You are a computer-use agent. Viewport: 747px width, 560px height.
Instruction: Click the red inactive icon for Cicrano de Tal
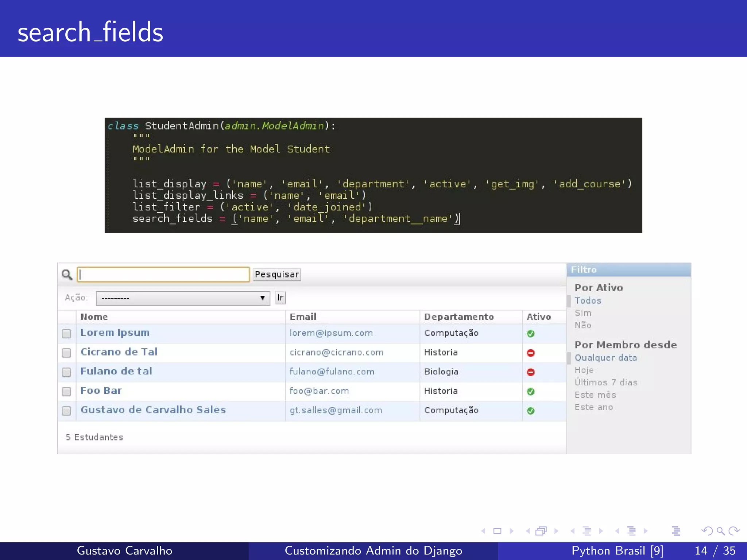pyautogui.click(x=531, y=353)
